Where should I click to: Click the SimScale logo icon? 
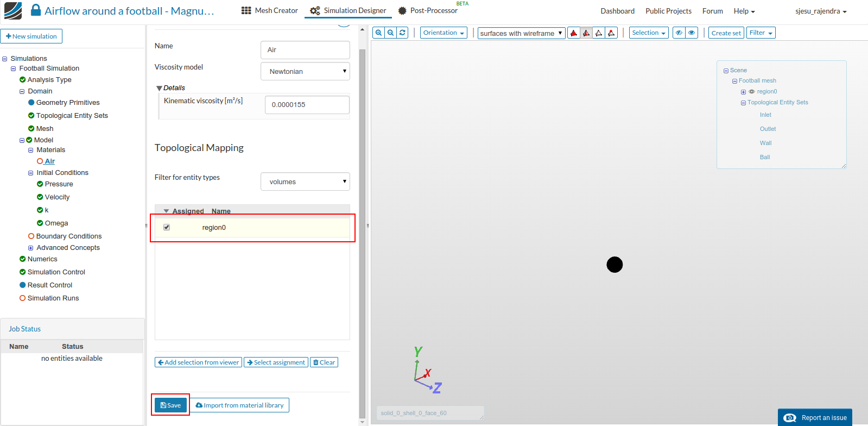pyautogui.click(x=13, y=10)
